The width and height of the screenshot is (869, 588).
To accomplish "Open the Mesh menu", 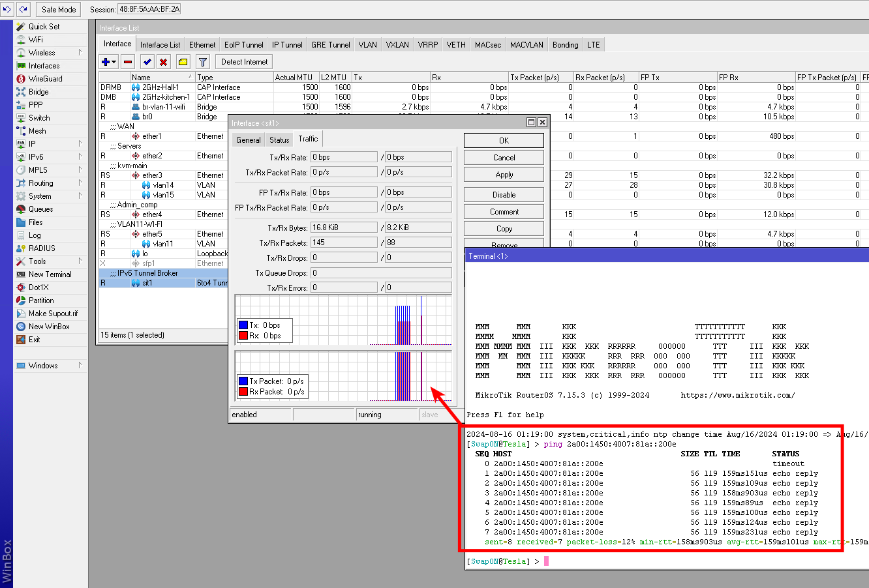I will pyautogui.click(x=37, y=131).
